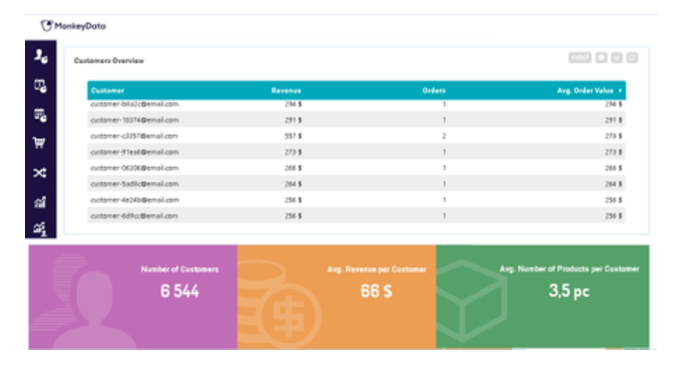Image resolution: width=680 pixels, height=370 pixels.
Task: Sort table by the Revenue column
Action: pyautogui.click(x=286, y=91)
